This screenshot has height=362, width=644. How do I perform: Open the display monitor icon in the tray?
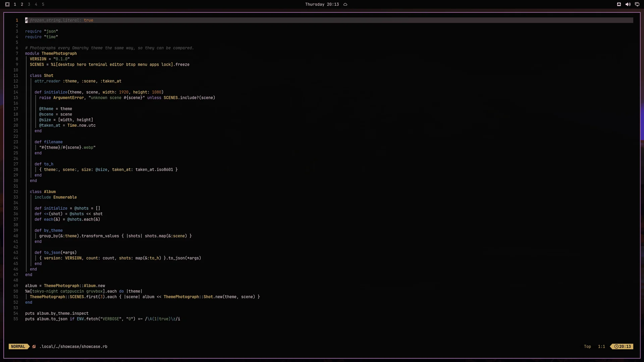(x=637, y=4)
